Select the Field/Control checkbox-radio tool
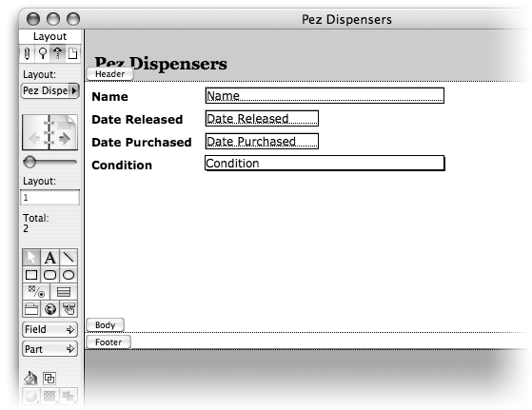The image size is (532, 410). (x=36, y=292)
